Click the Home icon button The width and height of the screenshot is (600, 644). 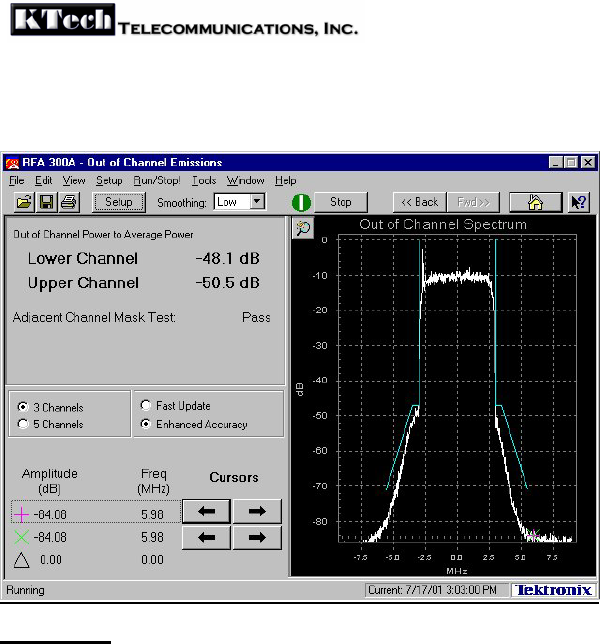[535, 202]
